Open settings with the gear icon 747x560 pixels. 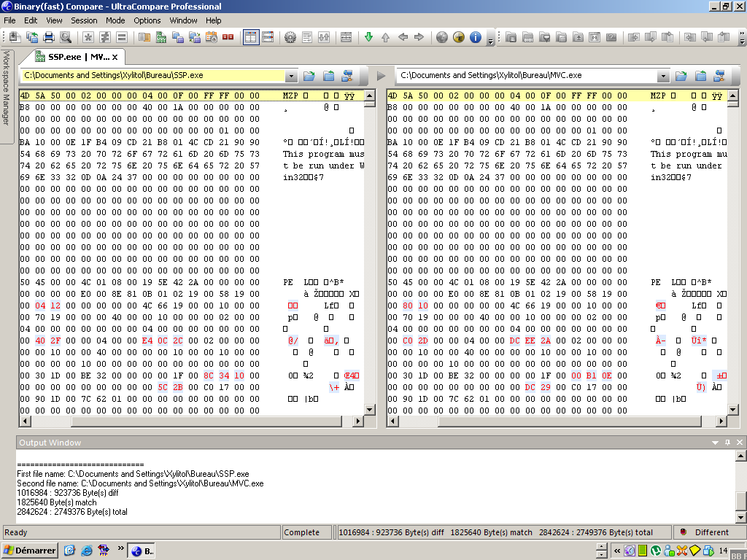[290, 37]
